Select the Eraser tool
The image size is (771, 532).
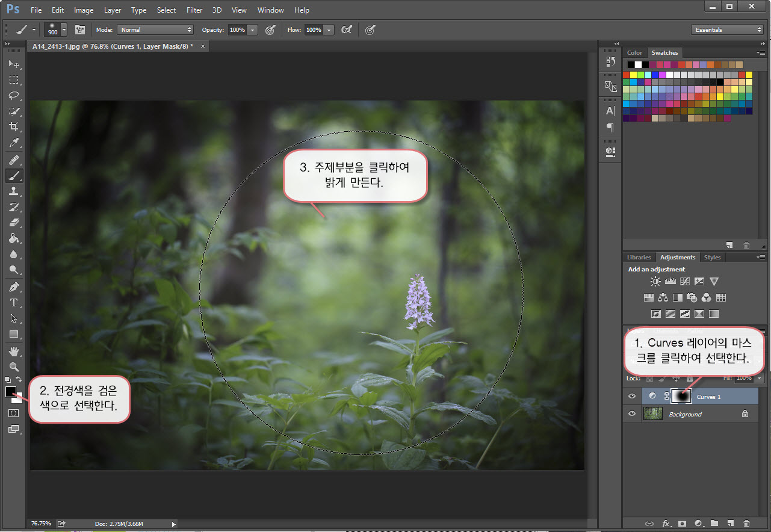click(14, 223)
